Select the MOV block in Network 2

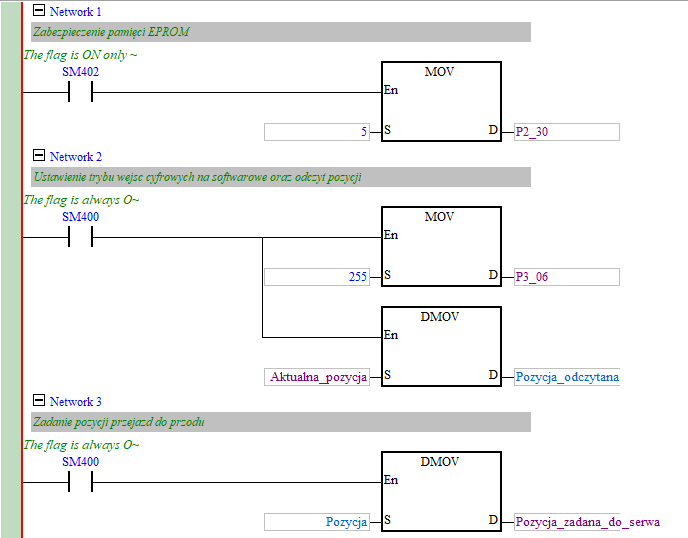(441, 247)
